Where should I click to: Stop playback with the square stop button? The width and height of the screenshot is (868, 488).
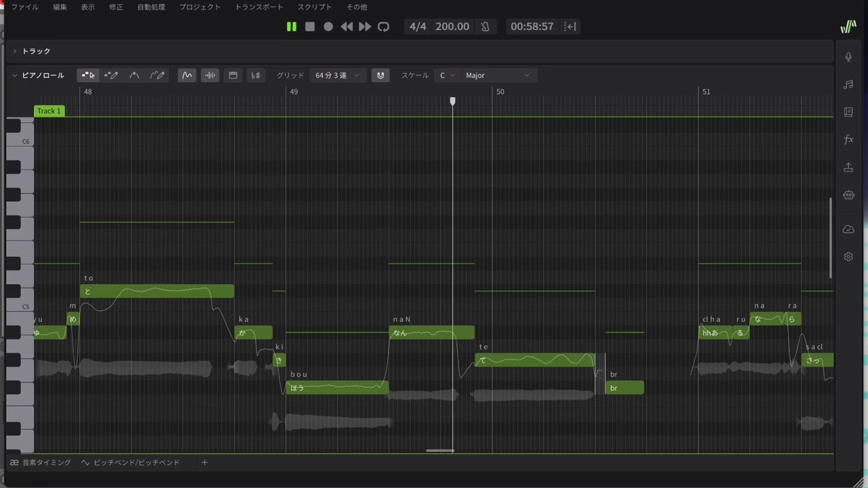coord(310,26)
